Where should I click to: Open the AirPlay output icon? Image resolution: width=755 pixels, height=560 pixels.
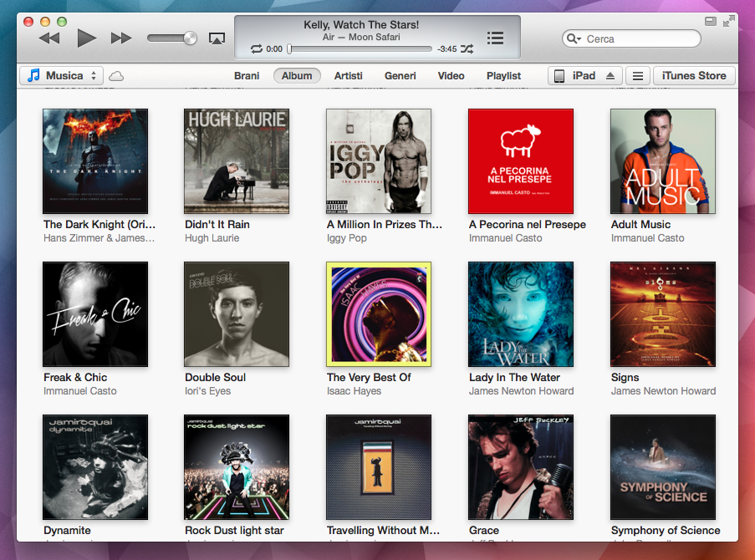(217, 38)
